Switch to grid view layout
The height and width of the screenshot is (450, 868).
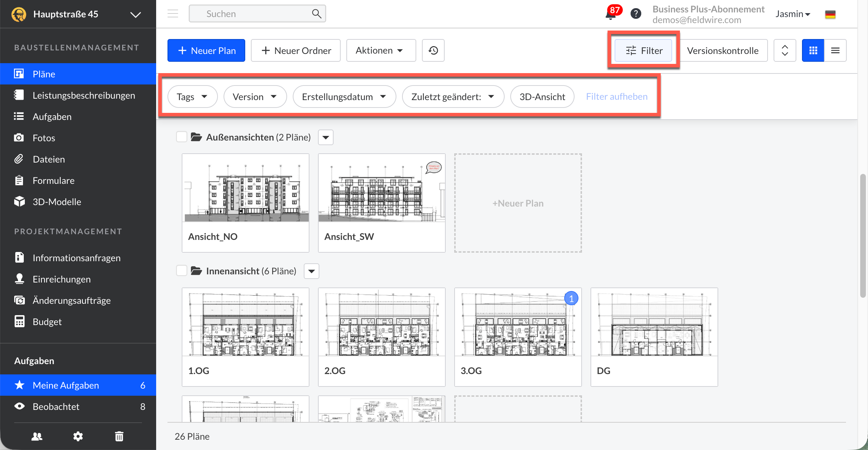pyautogui.click(x=813, y=50)
